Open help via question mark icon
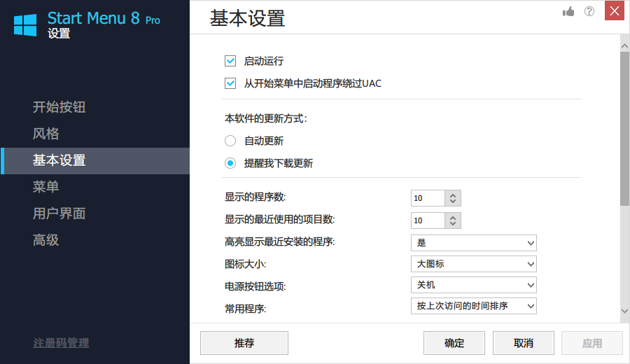The height and width of the screenshot is (364, 630). 589,11
